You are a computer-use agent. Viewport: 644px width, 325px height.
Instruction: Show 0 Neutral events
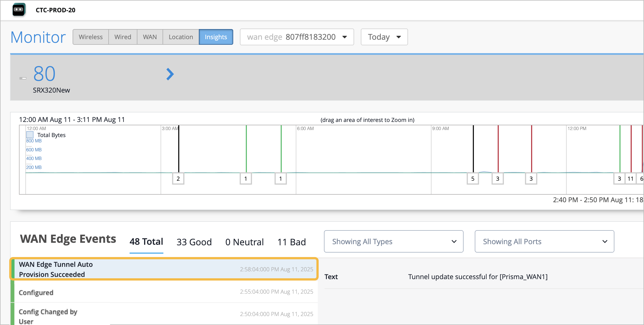(244, 242)
